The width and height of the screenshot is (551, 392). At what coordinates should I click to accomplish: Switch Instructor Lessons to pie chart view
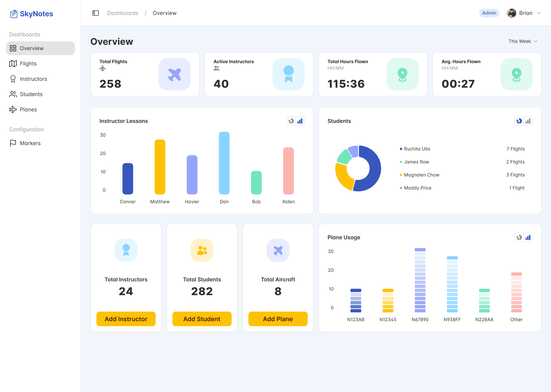[x=291, y=121]
